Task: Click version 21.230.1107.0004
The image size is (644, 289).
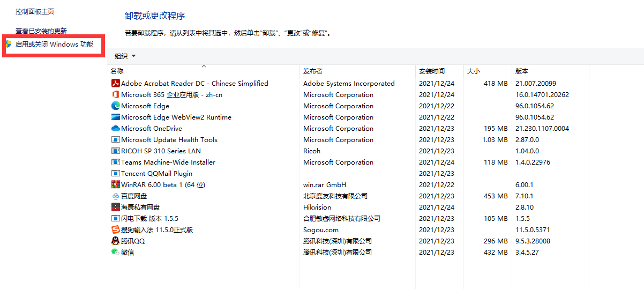Action: click(542, 128)
